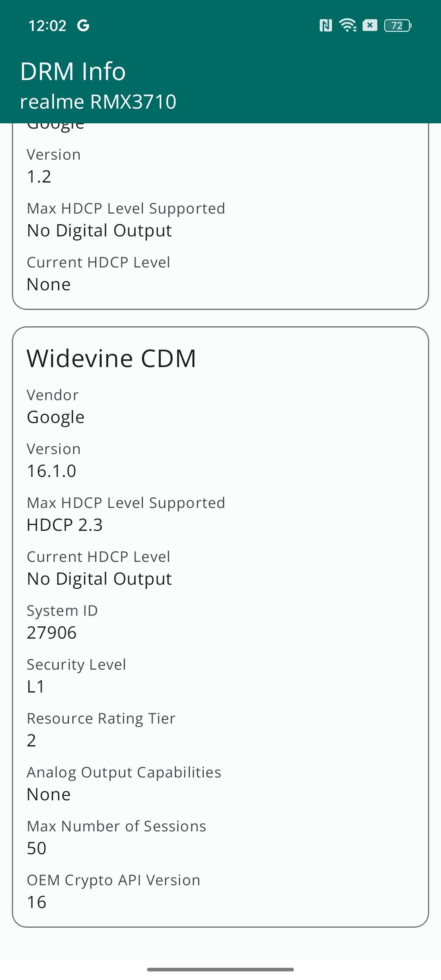Tap the Security Level L1 value
Viewport: 441px width, 980px height.
36,686
